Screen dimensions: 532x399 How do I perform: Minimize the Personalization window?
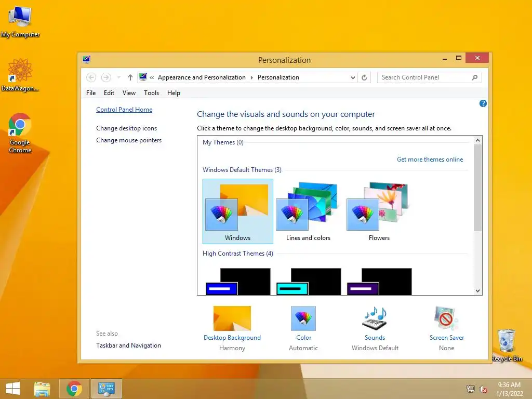pos(445,58)
